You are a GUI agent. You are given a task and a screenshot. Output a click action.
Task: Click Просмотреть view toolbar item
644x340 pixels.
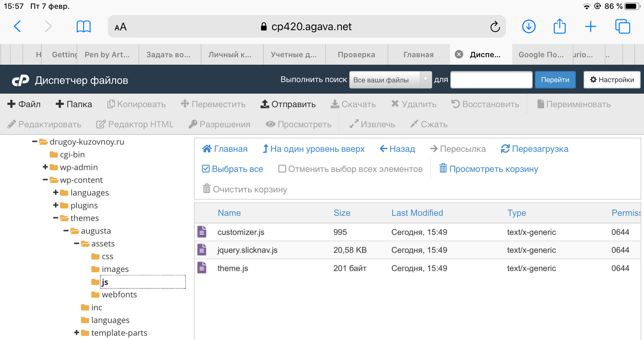(299, 124)
